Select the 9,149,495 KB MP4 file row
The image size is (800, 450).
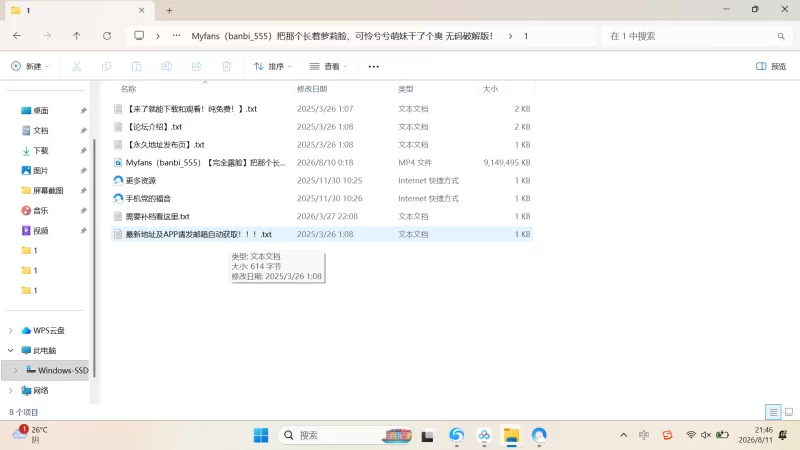(x=322, y=162)
